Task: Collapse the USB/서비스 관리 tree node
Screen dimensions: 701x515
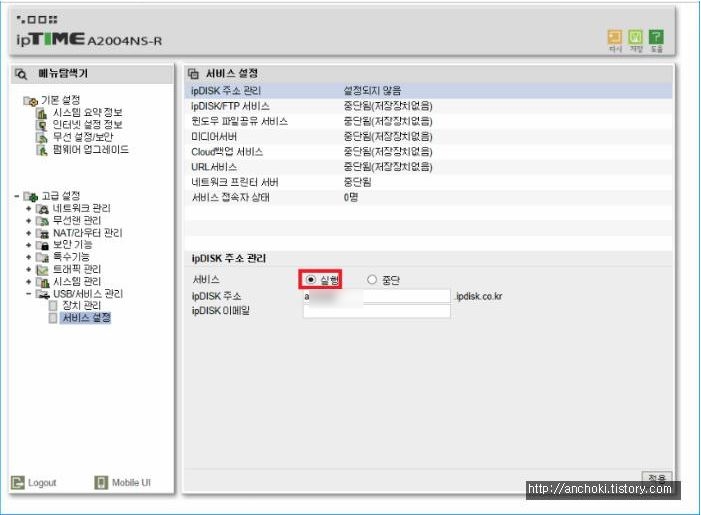Action: [29, 294]
